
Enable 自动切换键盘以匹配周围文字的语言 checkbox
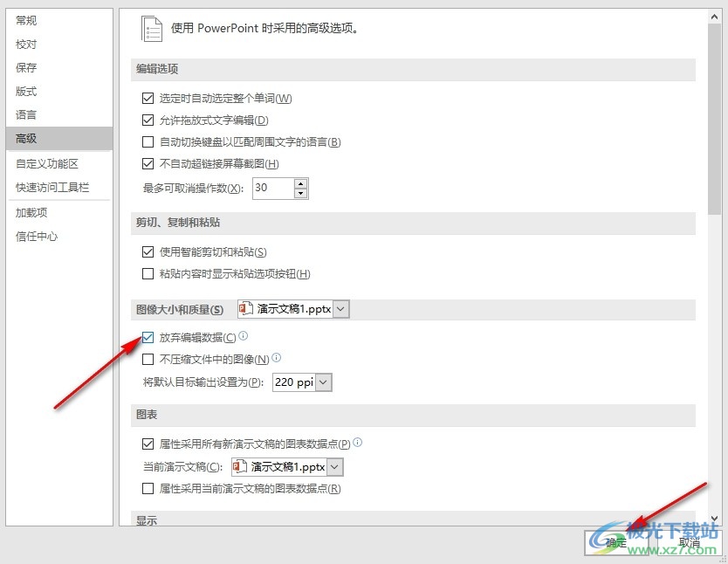(148, 141)
